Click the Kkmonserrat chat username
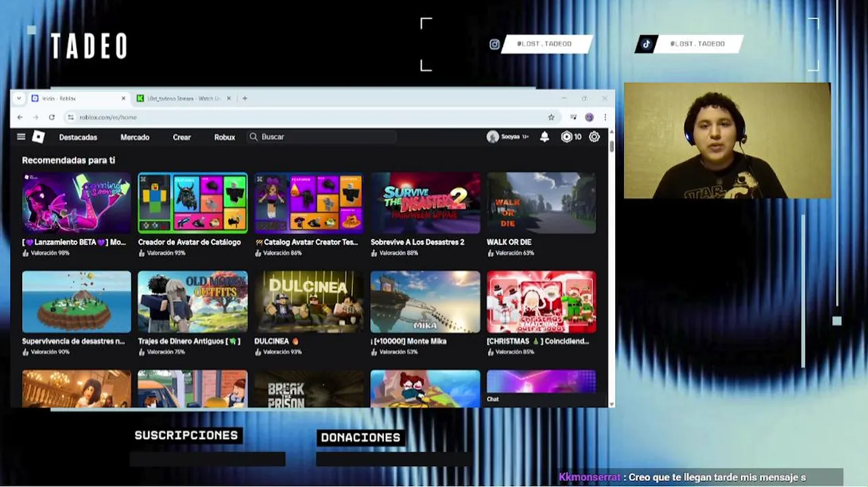 click(589, 478)
